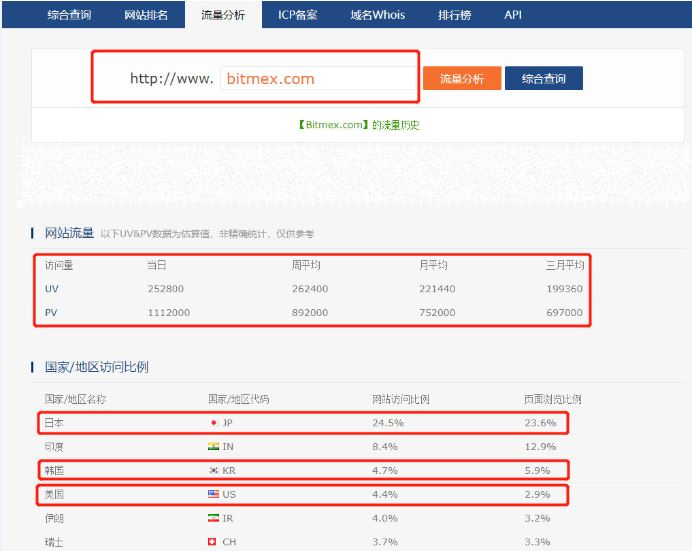Select PV weekly average 892000
The image size is (692, 551).
(310, 313)
